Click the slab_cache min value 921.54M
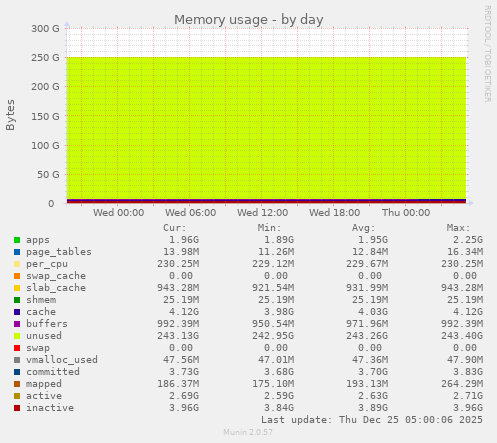The width and height of the screenshot is (497, 443). tap(273, 288)
